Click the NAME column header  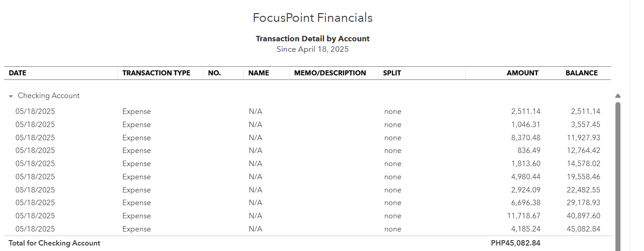coord(259,73)
